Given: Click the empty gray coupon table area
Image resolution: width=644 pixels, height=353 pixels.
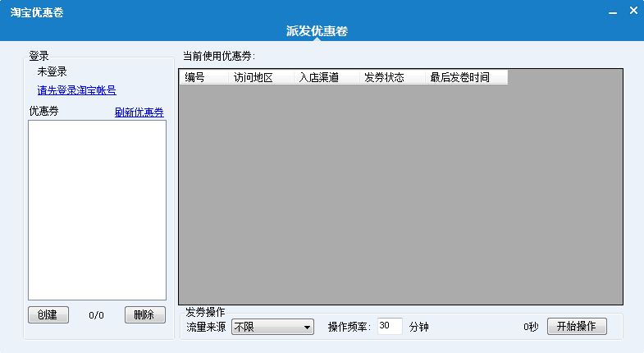Looking at the screenshot, I should [400, 197].
